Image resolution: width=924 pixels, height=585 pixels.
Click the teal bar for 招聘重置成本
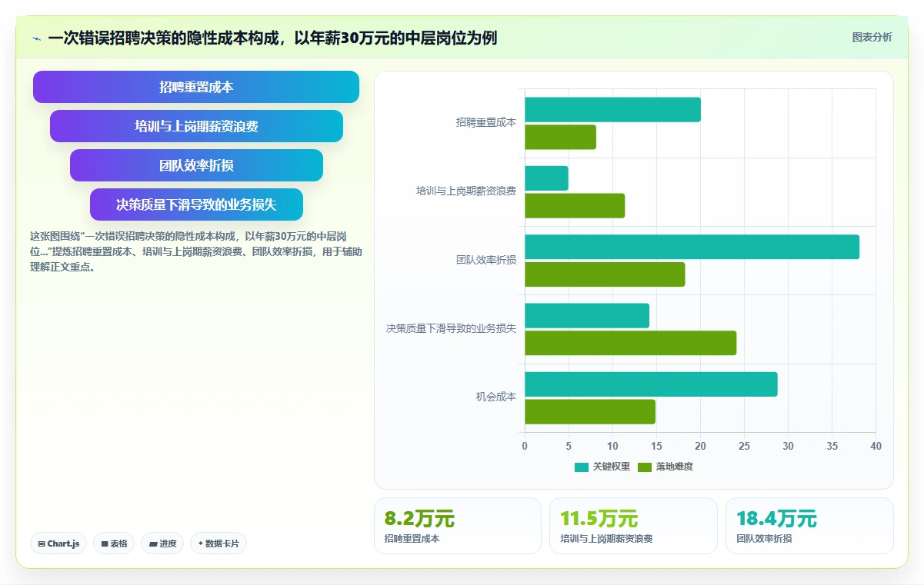click(612, 109)
